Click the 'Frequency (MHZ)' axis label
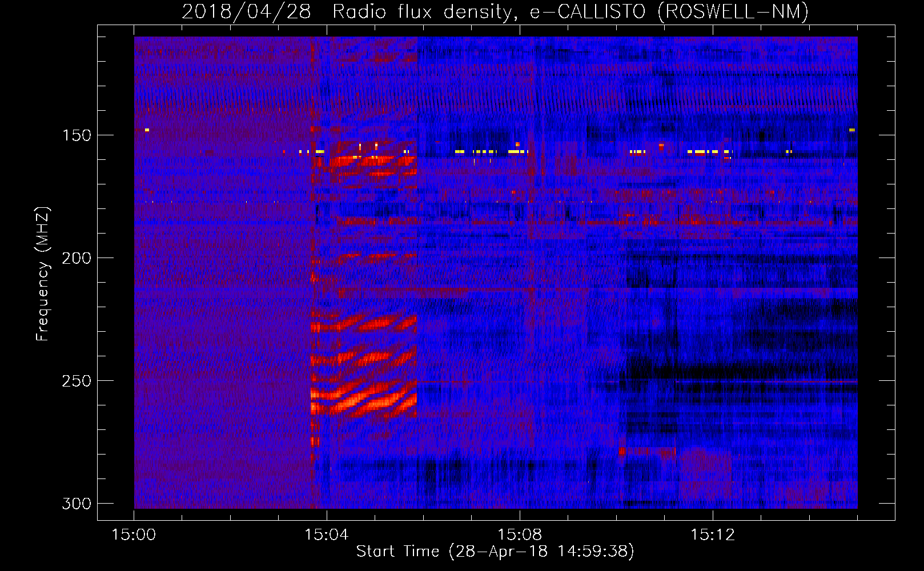The height and width of the screenshot is (571, 924). coord(43,274)
